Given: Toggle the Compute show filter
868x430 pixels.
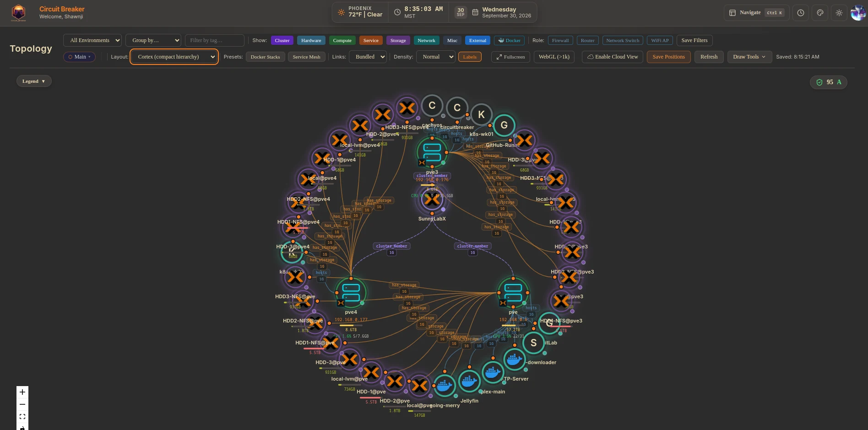Looking at the screenshot, I should tap(342, 40).
